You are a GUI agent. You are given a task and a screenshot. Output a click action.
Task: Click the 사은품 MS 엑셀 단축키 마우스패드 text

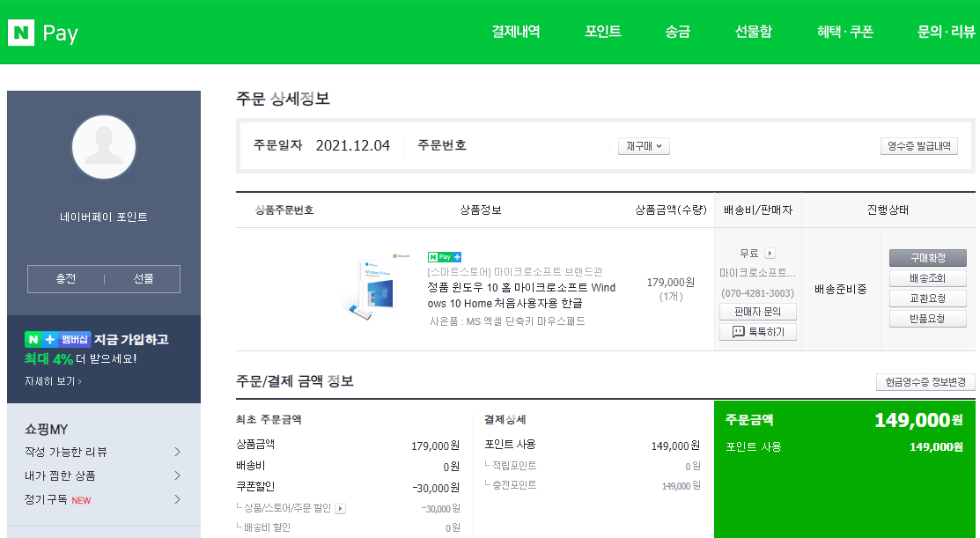click(x=507, y=321)
